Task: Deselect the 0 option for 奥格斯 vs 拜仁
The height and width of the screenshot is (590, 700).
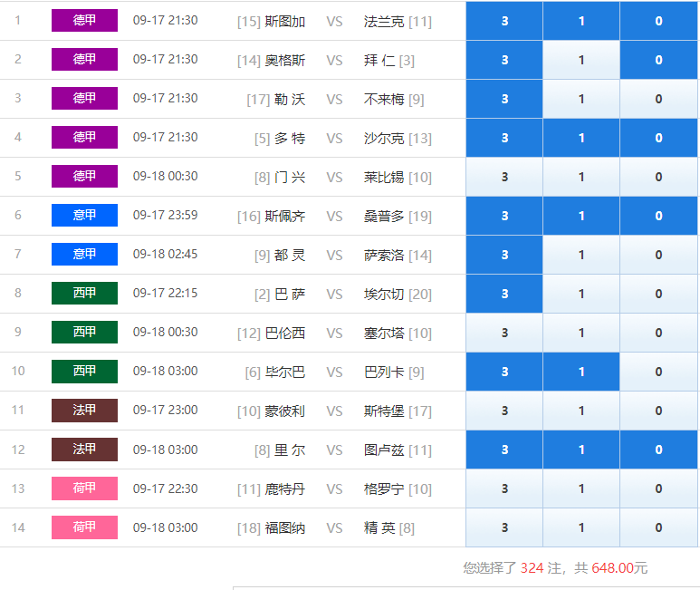Action: 658,60
